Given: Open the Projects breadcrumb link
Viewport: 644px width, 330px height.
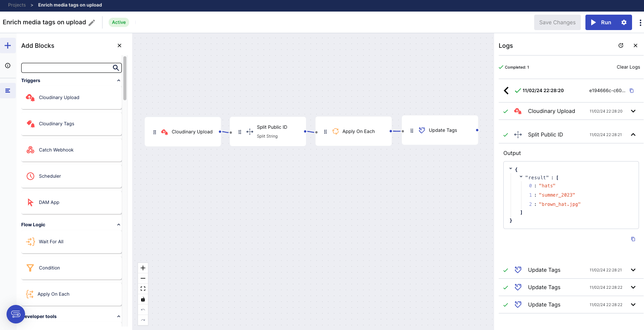Looking at the screenshot, I should (x=17, y=5).
